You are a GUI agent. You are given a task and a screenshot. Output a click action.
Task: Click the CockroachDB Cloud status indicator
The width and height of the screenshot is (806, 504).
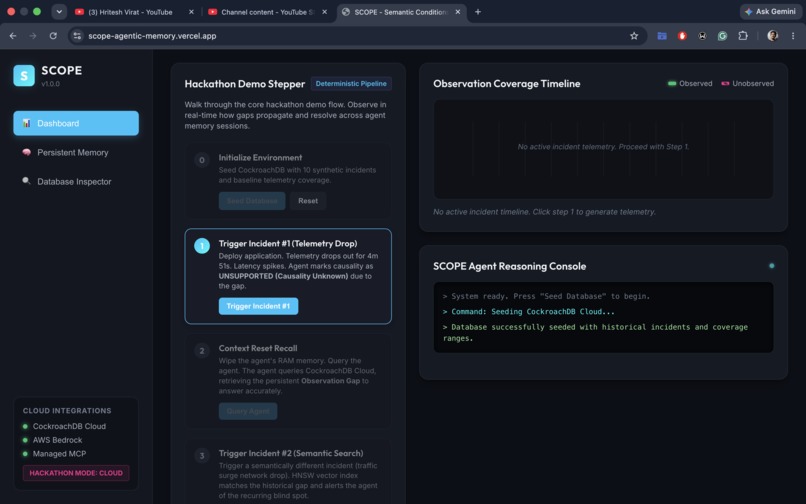tap(25, 426)
